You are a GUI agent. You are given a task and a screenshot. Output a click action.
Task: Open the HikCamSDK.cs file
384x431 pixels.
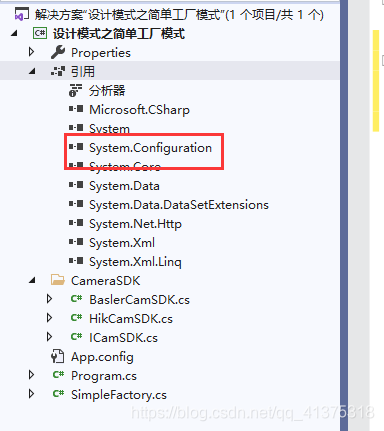pyautogui.click(x=131, y=319)
